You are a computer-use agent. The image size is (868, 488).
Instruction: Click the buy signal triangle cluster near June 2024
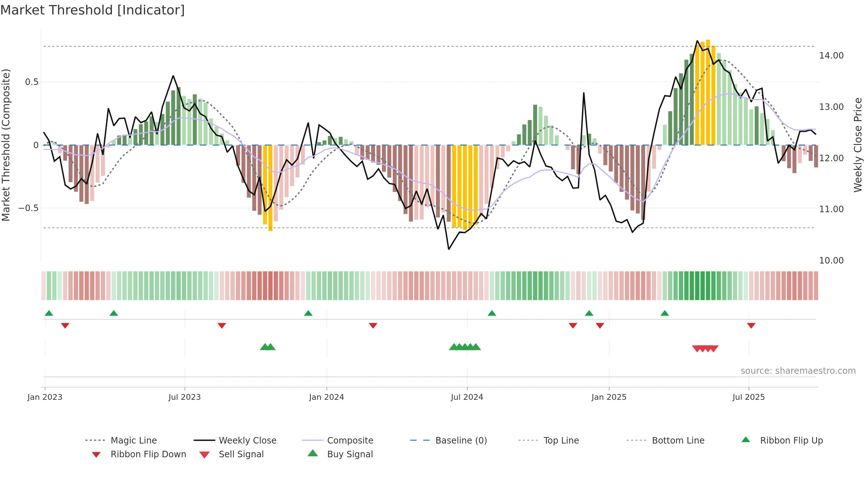[x=465, y=347]
